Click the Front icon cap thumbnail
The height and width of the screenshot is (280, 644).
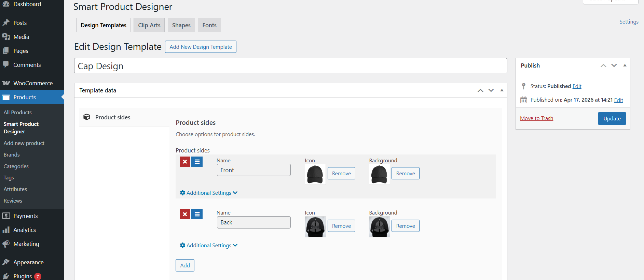[315, 174]
